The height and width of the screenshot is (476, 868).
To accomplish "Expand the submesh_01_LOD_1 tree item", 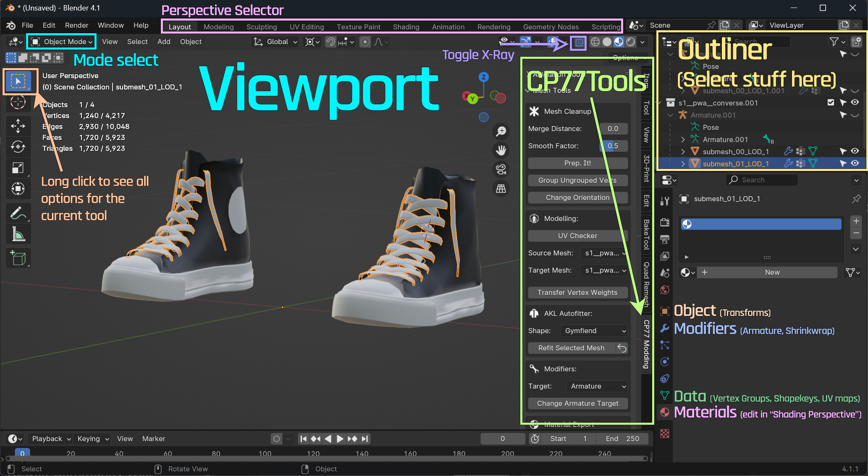I will click(x=683, y=164).
